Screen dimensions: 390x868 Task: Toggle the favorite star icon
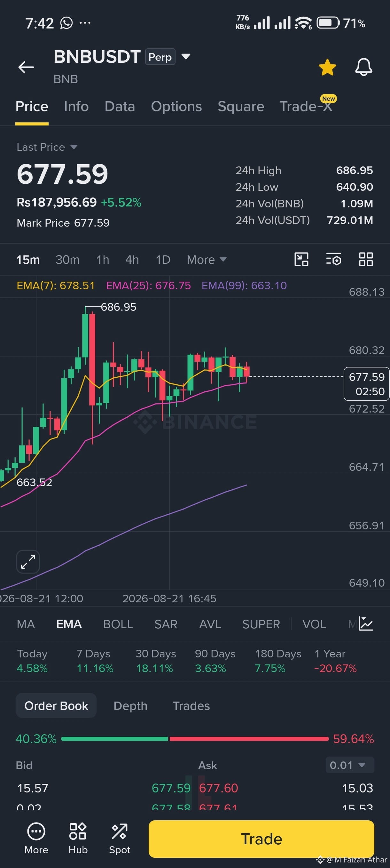pyautogui.click(x=327, y=67)
